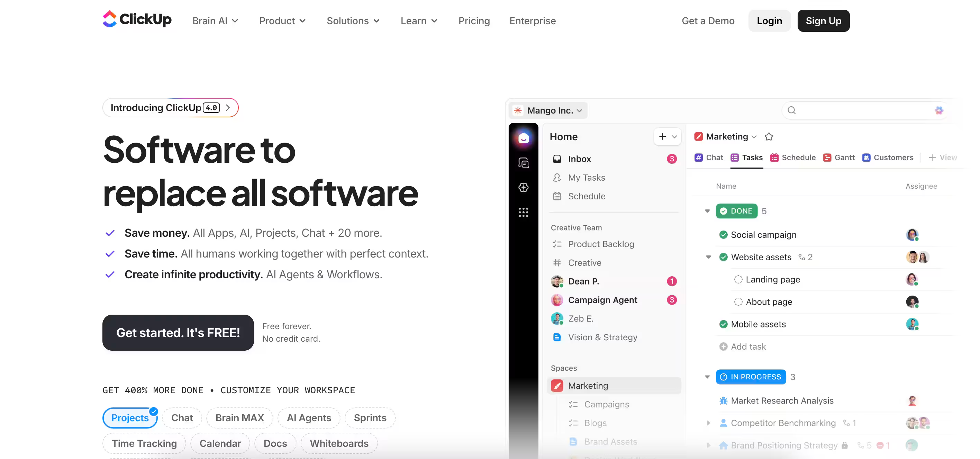Open the Brain AI dropdown menu
The height and width of the screenshot is (459, 980).
(x=215, y=20)
